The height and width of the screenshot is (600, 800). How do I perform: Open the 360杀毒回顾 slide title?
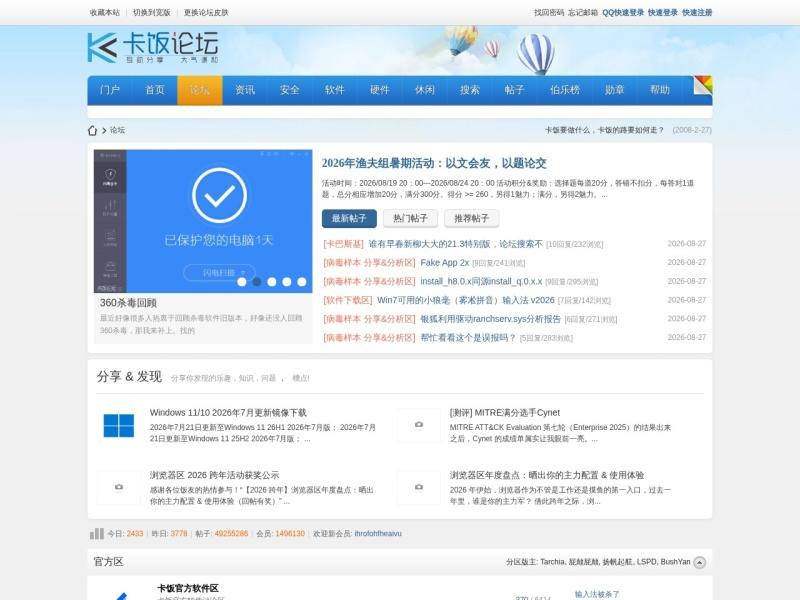point(128,303)
